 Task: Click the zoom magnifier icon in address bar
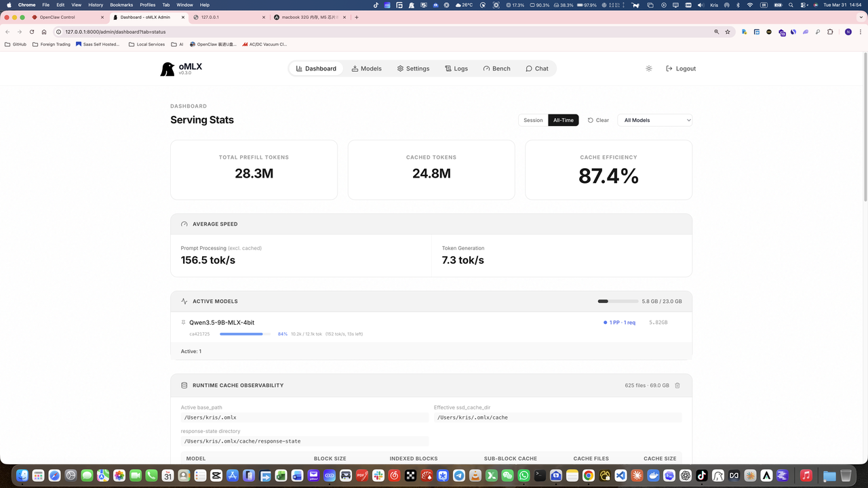point(716,32)
